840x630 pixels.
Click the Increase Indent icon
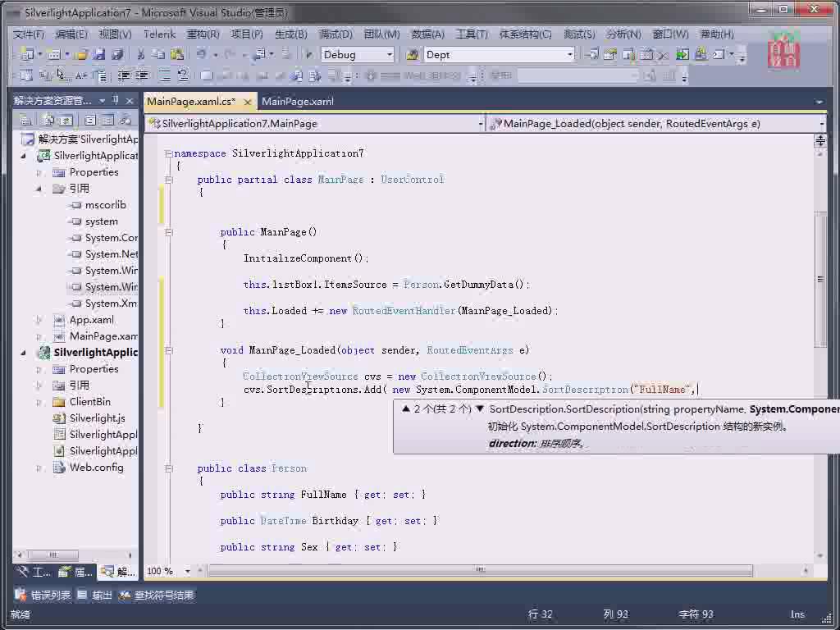click(x=141, y=75)
